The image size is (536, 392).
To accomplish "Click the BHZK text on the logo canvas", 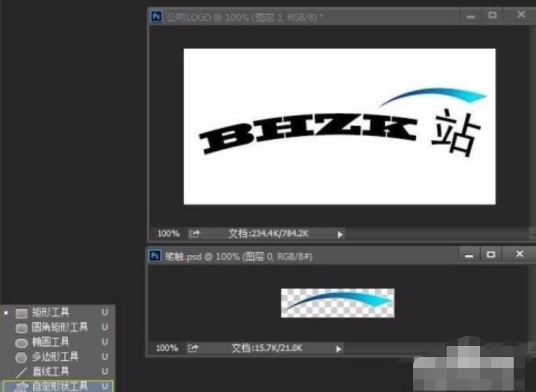I will (307, 133).
